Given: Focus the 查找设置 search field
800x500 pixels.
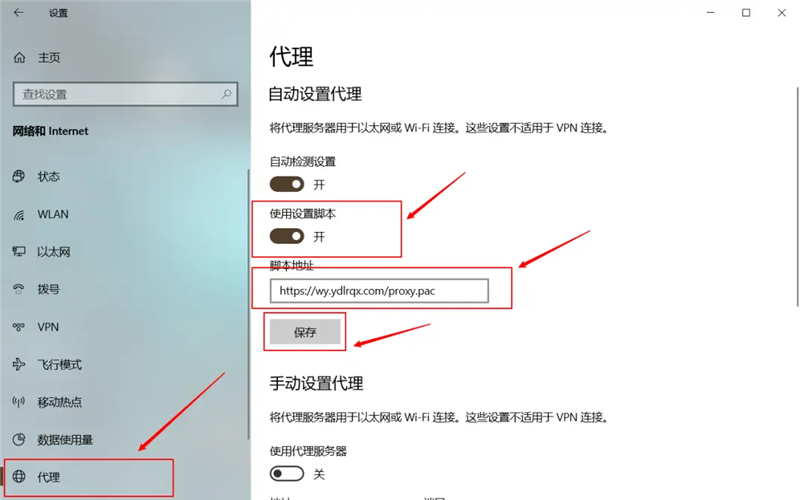Looking at the screenshot, I should click(125, 94).
